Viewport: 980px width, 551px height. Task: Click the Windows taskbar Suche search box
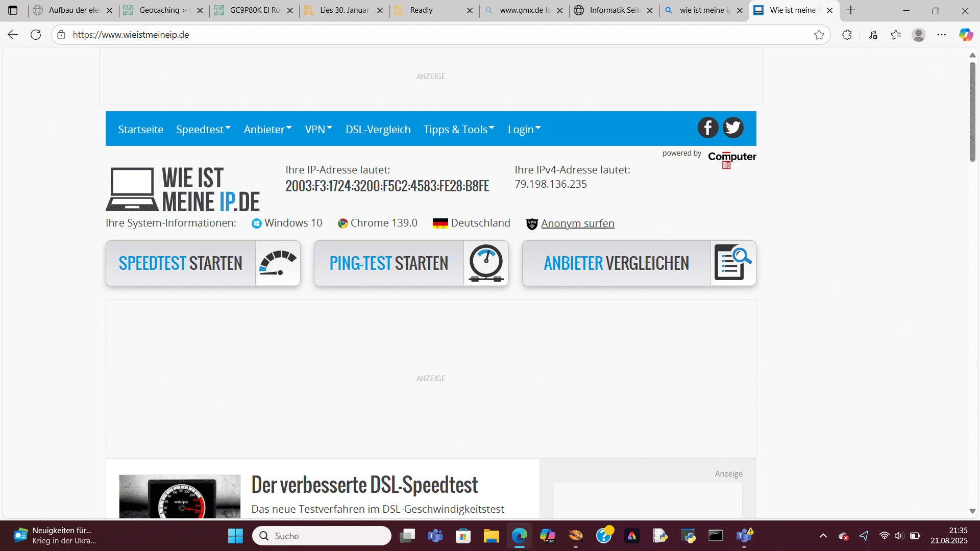click(x=322, y=536)
